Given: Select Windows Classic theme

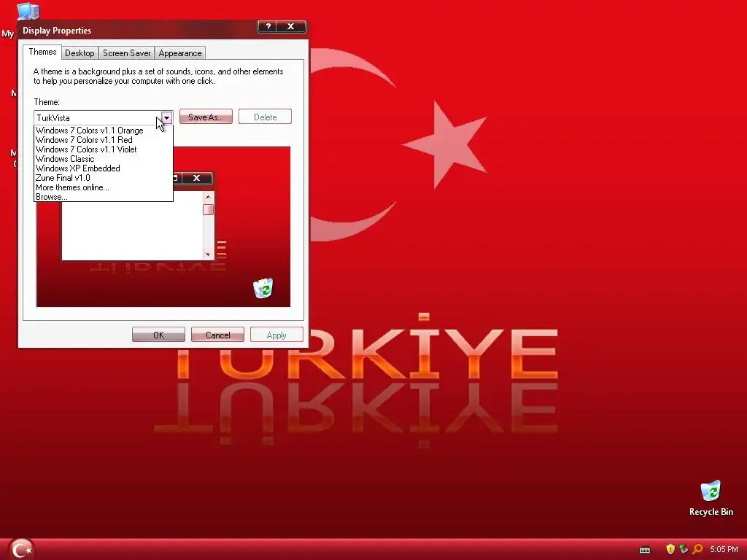Looking at the screenshot, I should pyautogui.click(x=104, y=159).
